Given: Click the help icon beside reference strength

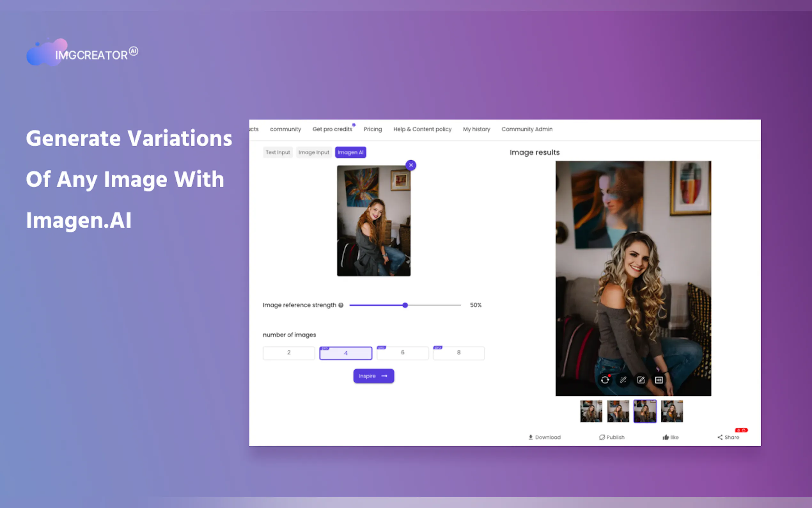Looking at the screenshot, I should tap(341, 305).
